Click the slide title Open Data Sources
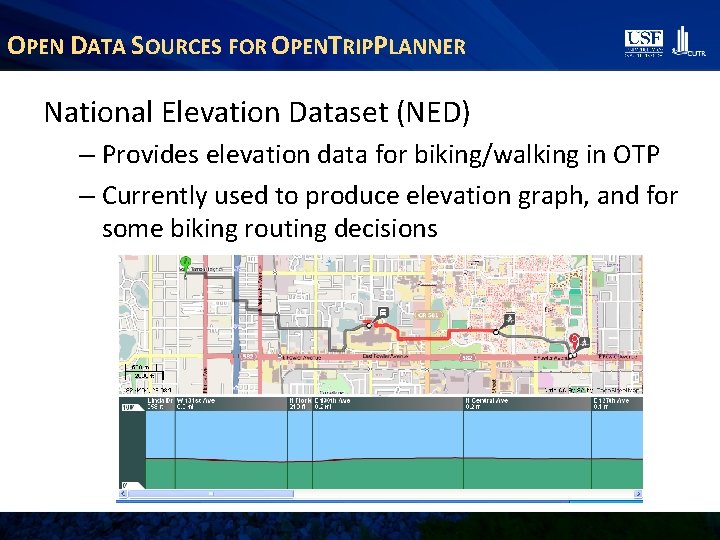Viewport: 720px width, 540px height. [x=236, y=46]
